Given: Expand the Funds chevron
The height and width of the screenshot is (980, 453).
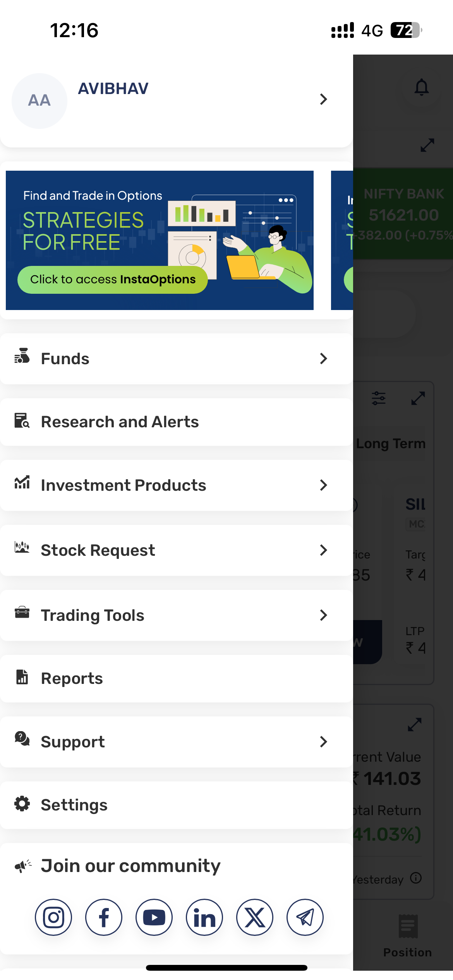Looking at the screenshot, I should click(324, 358).
